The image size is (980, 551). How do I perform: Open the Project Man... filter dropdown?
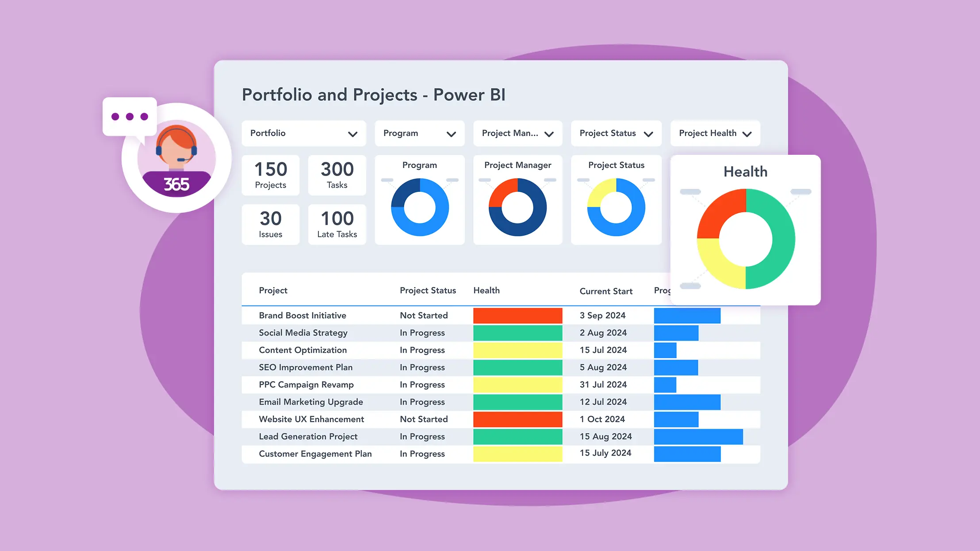coord(517,134)
